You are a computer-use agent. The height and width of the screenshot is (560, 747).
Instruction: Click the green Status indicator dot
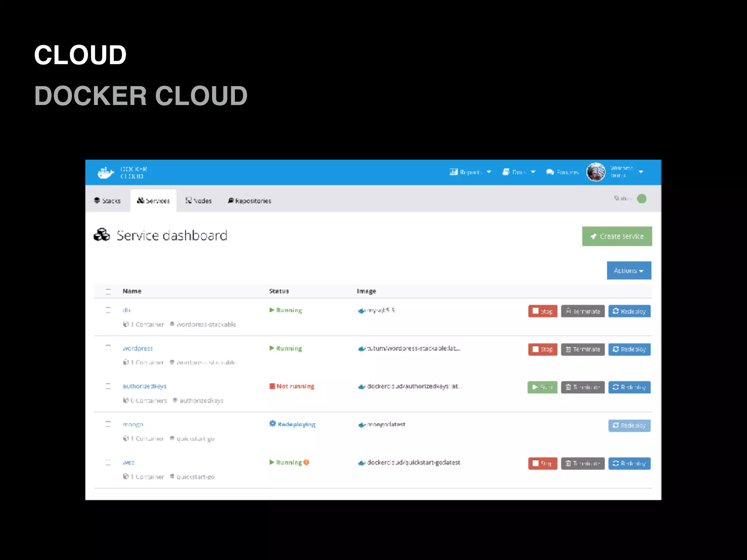[642, 199]
